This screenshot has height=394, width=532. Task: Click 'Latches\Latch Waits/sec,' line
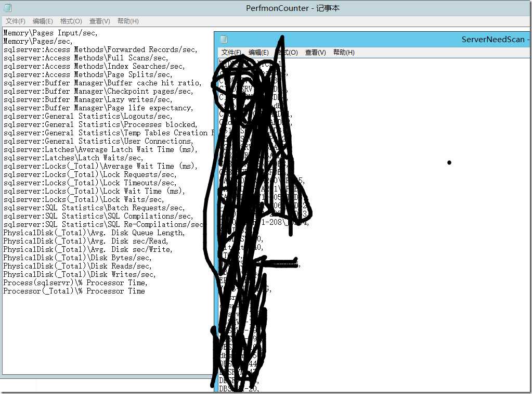(73, 158)
